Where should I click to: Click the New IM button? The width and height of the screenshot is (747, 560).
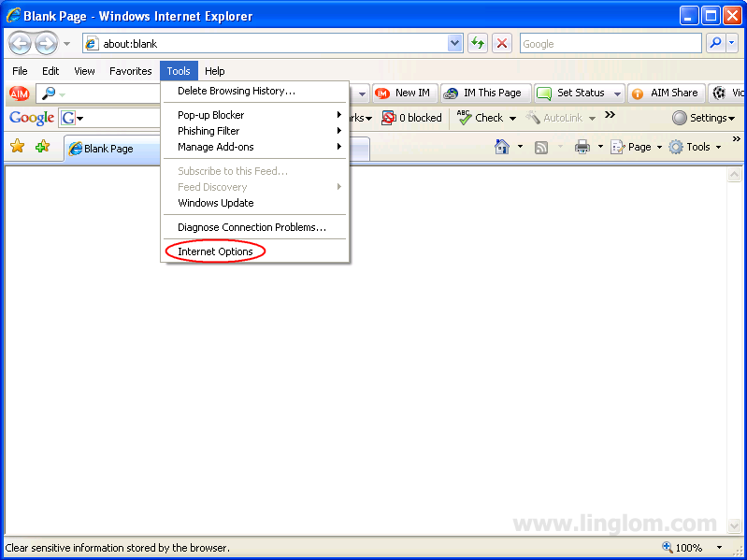click(x=405, y=93)
